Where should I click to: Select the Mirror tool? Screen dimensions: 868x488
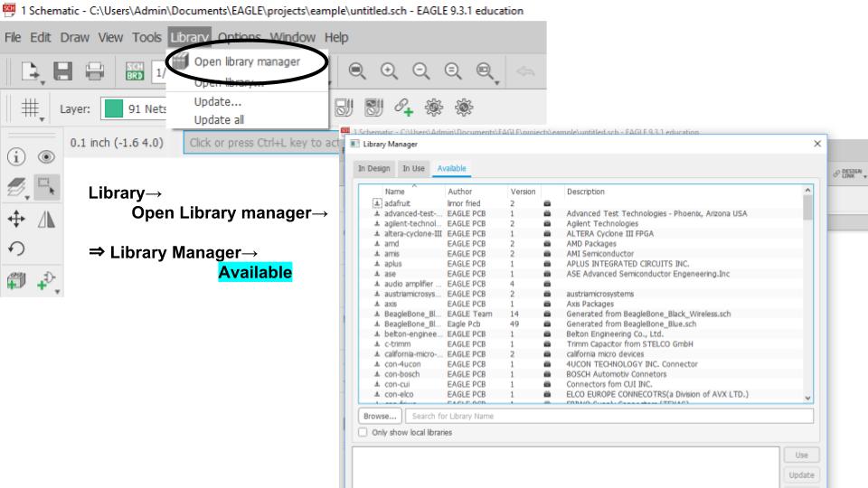tap(46, 219)
